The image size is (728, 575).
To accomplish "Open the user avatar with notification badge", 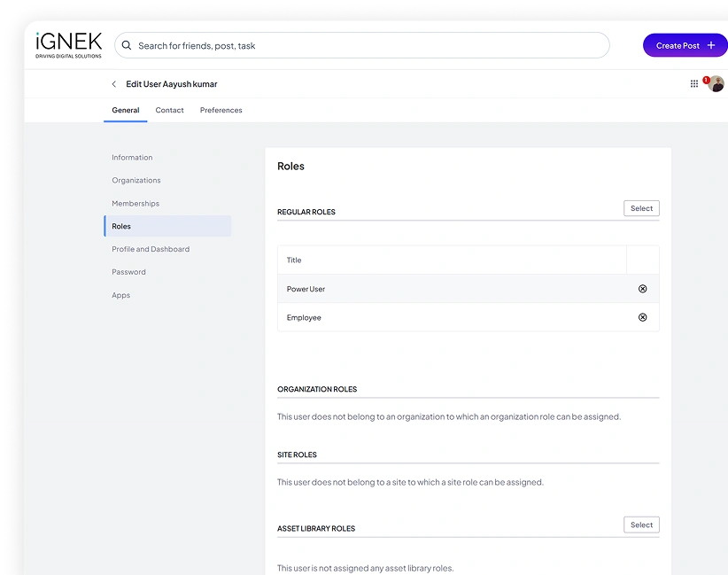I will [x=715, y=83].
